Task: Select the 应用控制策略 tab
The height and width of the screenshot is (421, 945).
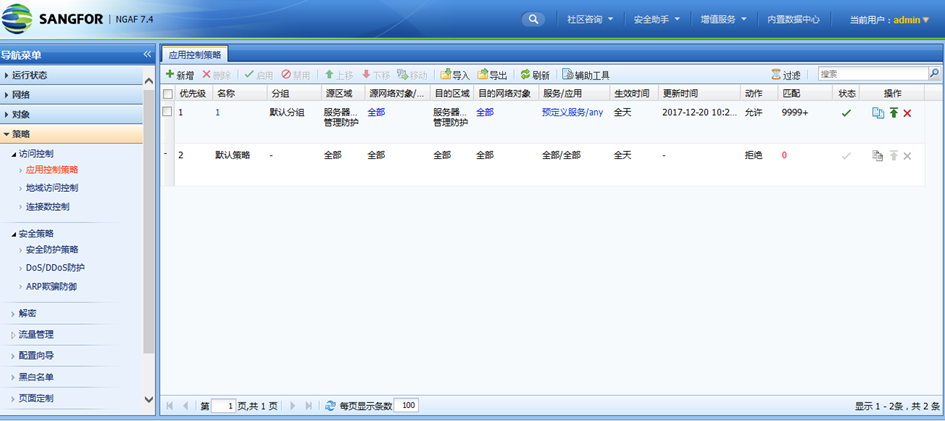Action: point(195,54)
